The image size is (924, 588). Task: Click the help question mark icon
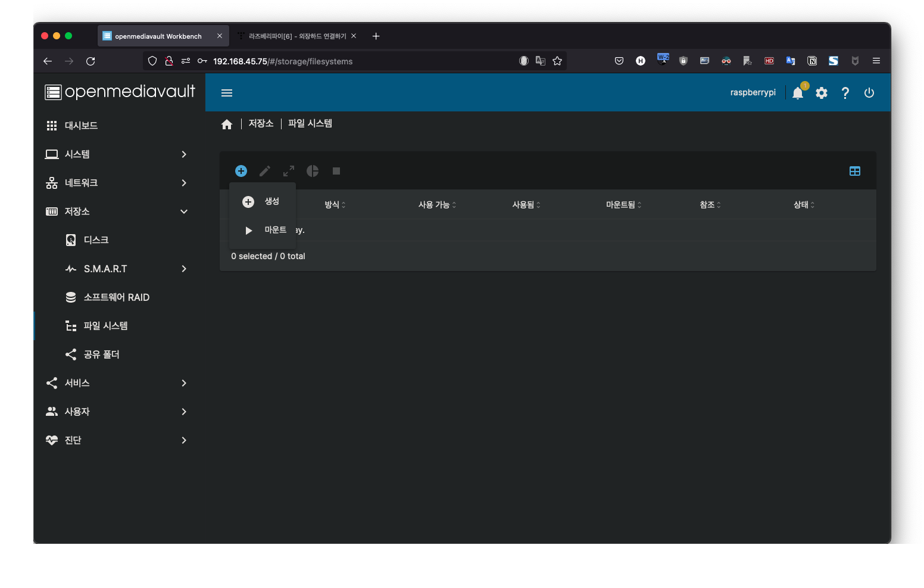tap(845, 92)
